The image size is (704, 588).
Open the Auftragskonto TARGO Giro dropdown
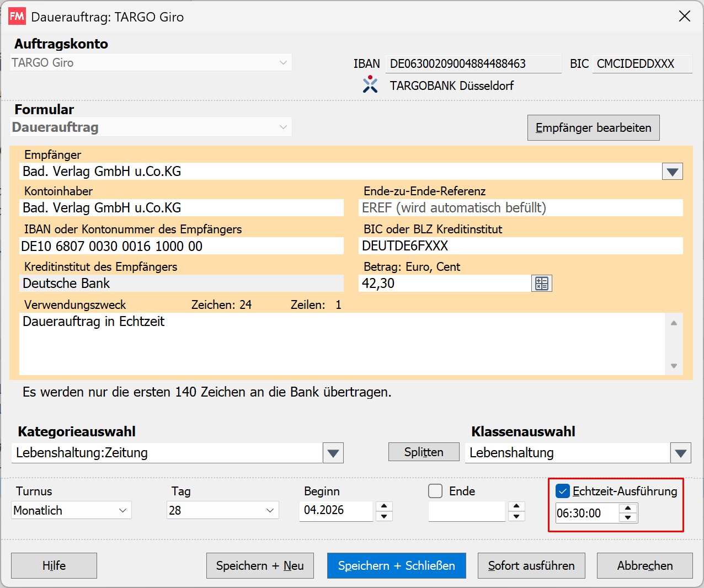pyautogui.click(x=151, y=63)
